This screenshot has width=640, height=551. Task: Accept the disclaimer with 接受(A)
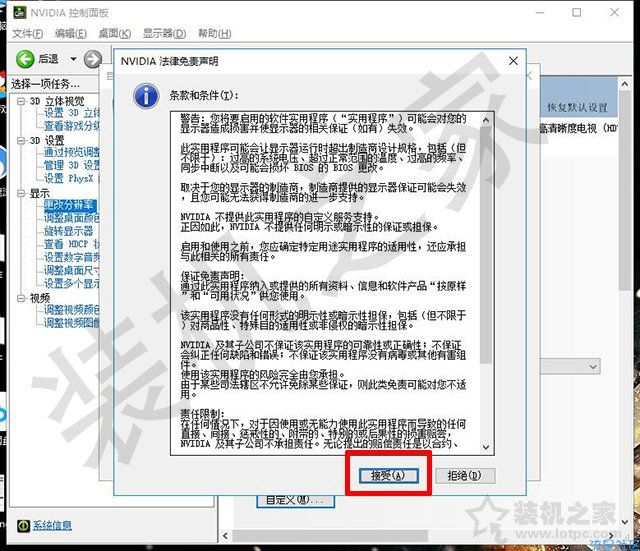(x=388, y=475)
